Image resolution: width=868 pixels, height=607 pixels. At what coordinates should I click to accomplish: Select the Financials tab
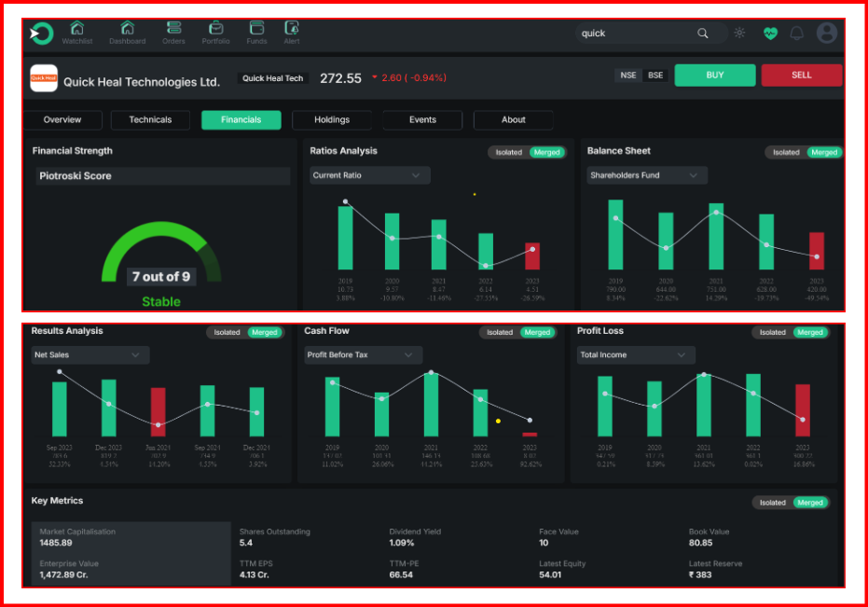click(241, 119)
